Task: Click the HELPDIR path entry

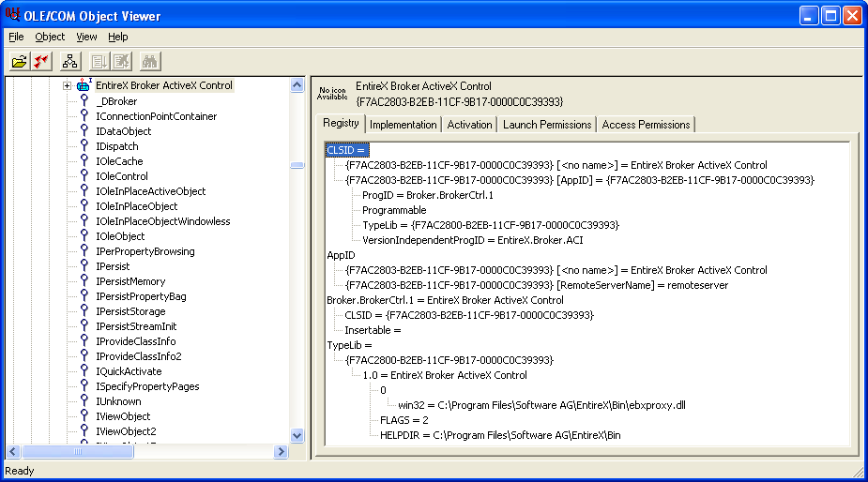Action: click(500, 435)
